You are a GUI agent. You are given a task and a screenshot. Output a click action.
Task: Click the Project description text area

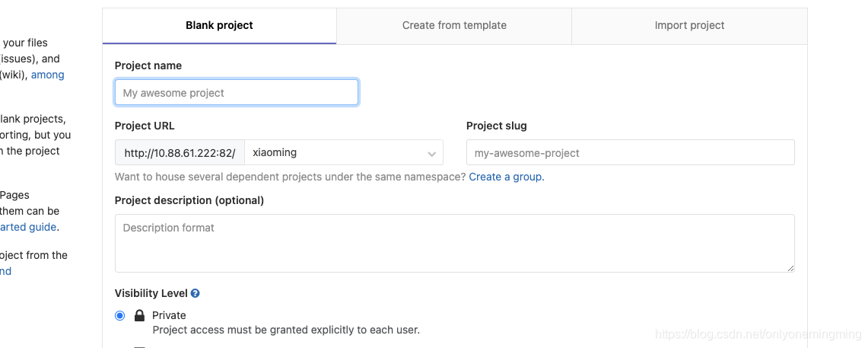454,243
